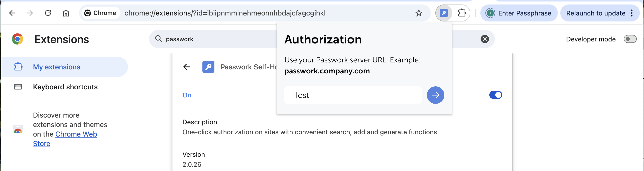Screen dimensions: 644x171
Task: Turn off the Passwork extension switch
Action: click(x=496, y=95)
